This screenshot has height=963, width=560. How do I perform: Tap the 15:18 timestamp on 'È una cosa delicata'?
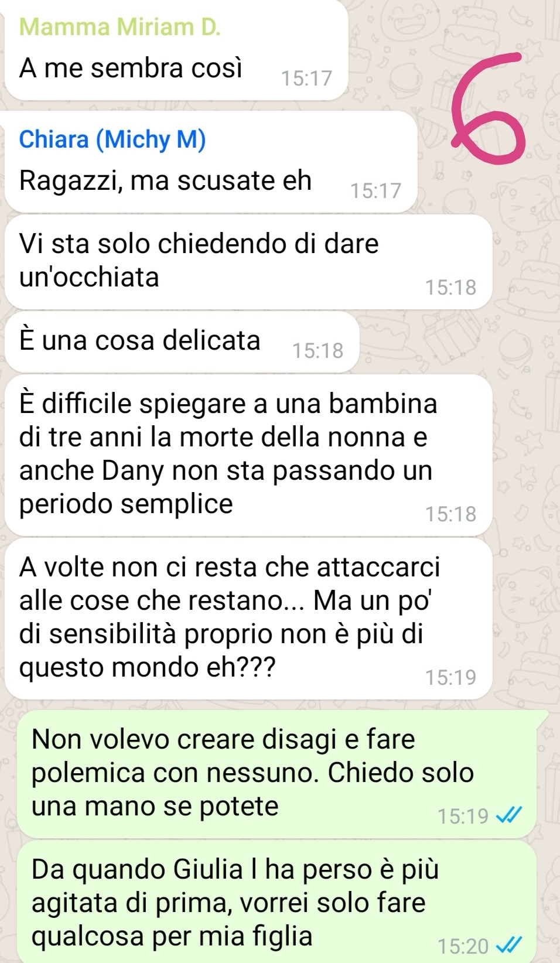(x=317, y=350)
